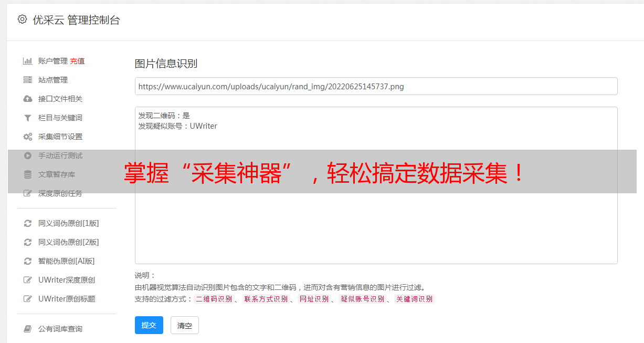This screenshot has width=644, height=343.
Task: Click the edit icon for UWriter原创标题
Action: tap(28, 299)
